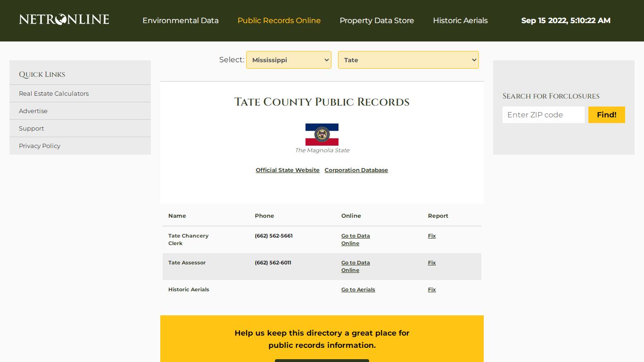The image size is (644, 362).
Task: Open the Mississippi state dropdown
Action: click(289, 60)
